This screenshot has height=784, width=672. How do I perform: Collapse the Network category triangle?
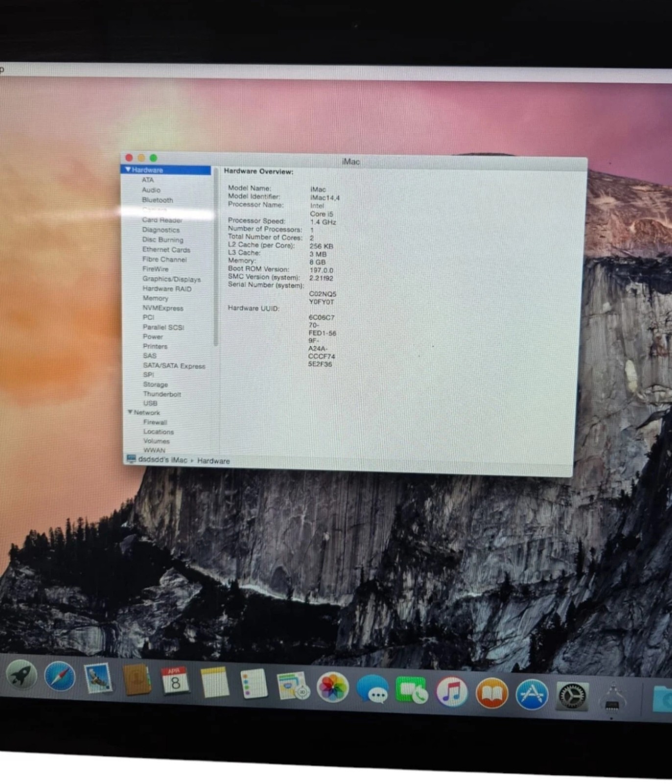pyautogui.click(x=130, y=412)
